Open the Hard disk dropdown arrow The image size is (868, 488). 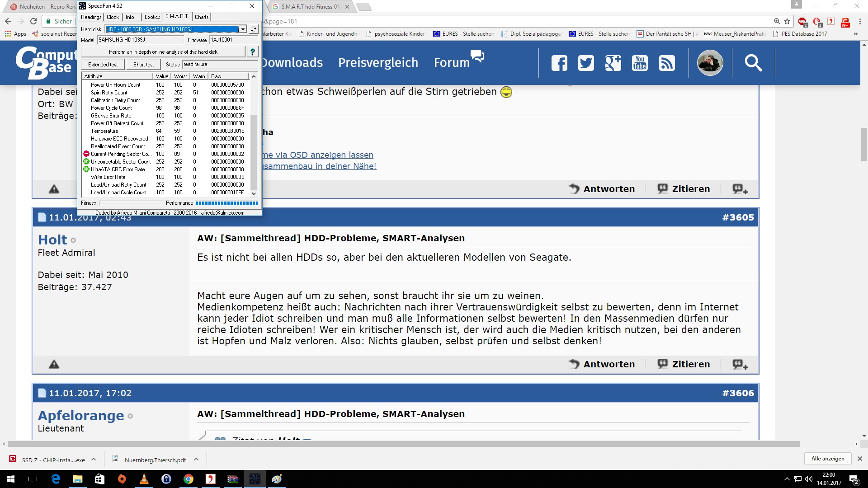pyautogui.click(x=243, y=29)
